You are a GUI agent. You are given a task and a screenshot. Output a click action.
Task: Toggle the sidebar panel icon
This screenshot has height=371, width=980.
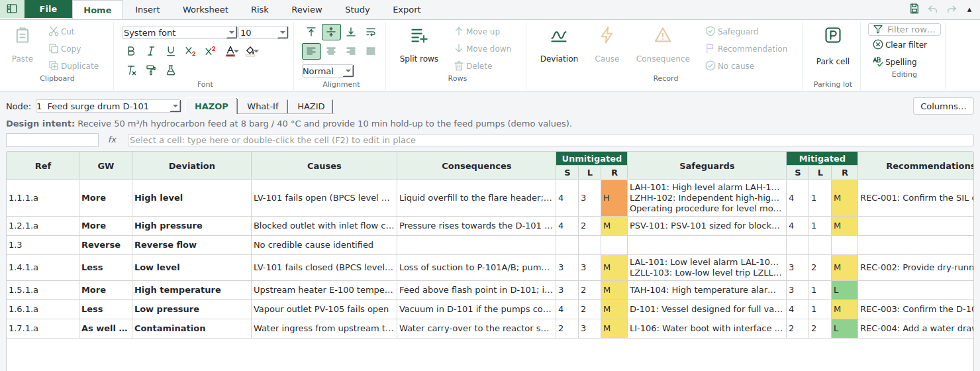12,9
